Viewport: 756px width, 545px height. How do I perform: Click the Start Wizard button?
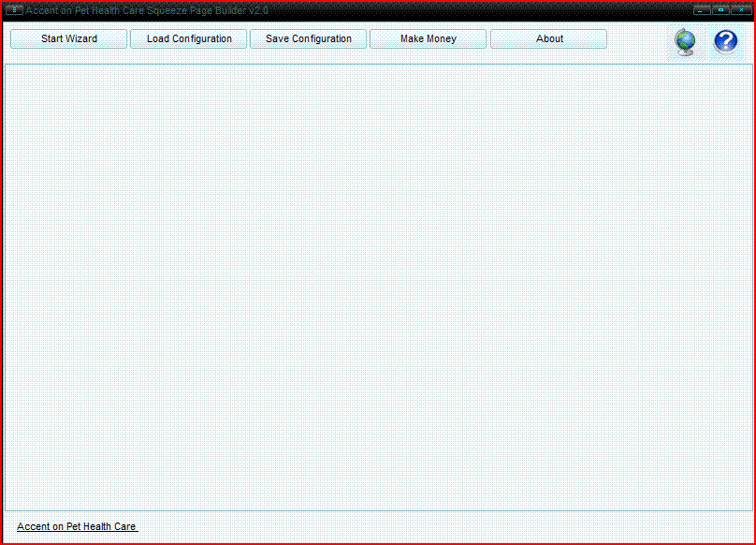coord(69,38)
